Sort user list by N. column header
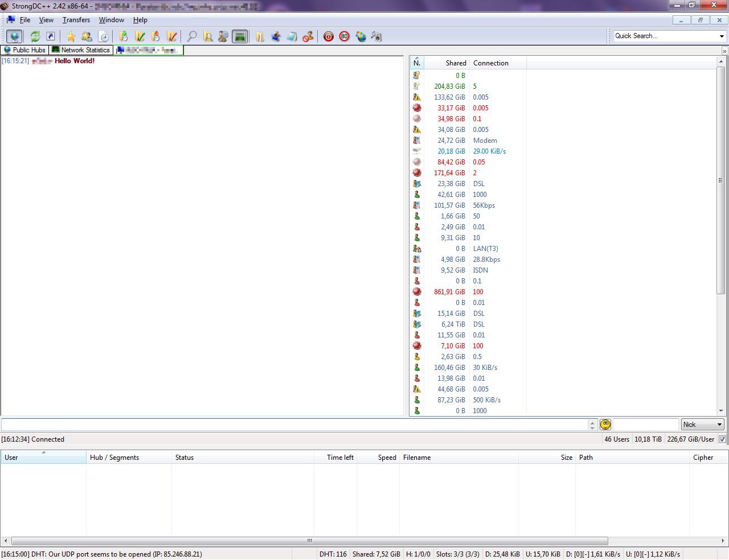This screenshot has width=729, height=560. (417, 63)
